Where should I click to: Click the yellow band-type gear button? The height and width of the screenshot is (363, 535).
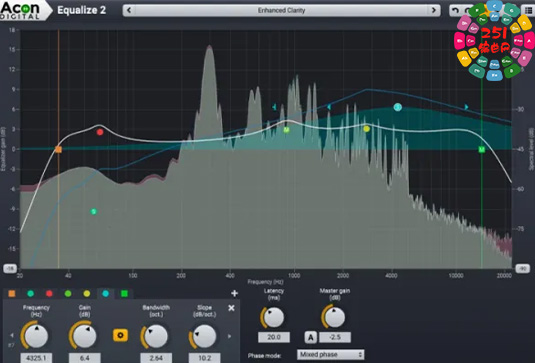[120, 335]
